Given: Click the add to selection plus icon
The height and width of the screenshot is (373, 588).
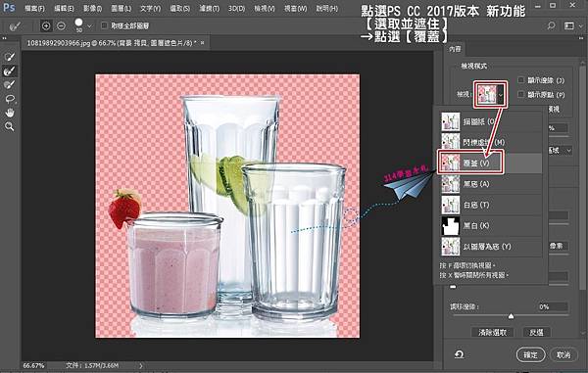Looking at the screenshot, I should point(46,25).
